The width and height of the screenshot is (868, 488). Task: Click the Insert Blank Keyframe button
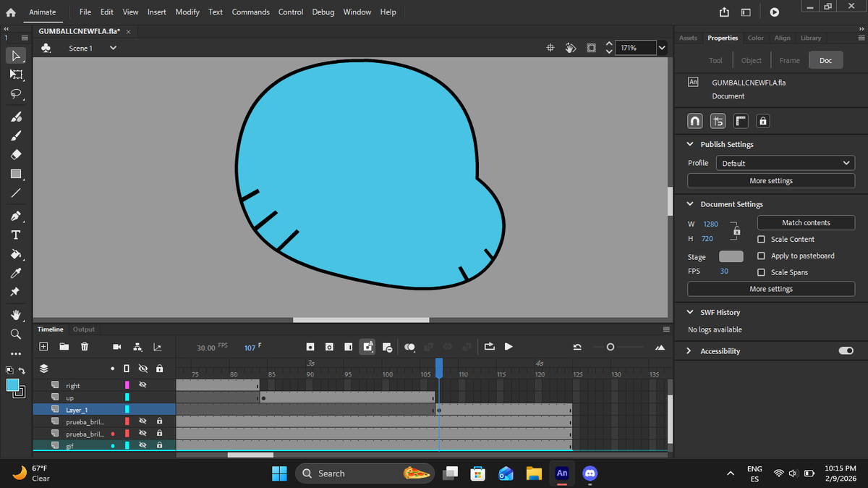pyautogui.click(x=329, y=348)
